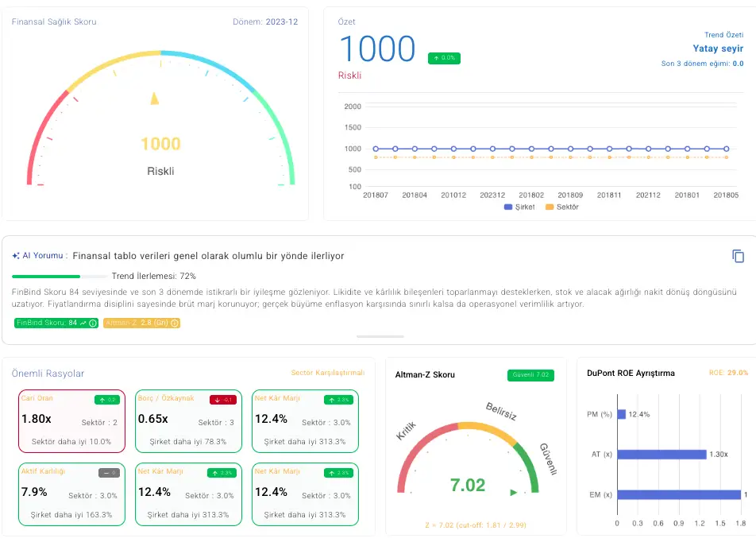
Task: Click the green up-arrow badge on Cari Oran
Action: 106,400
